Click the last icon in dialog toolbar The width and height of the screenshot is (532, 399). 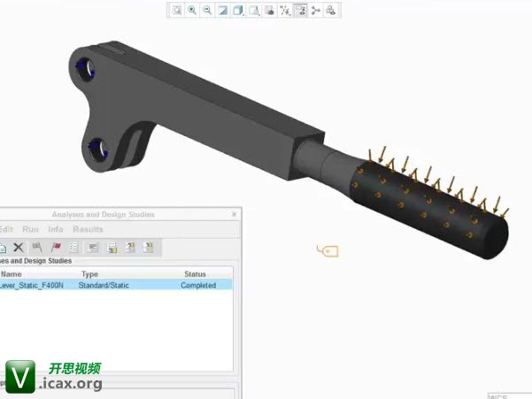(148, 248)
